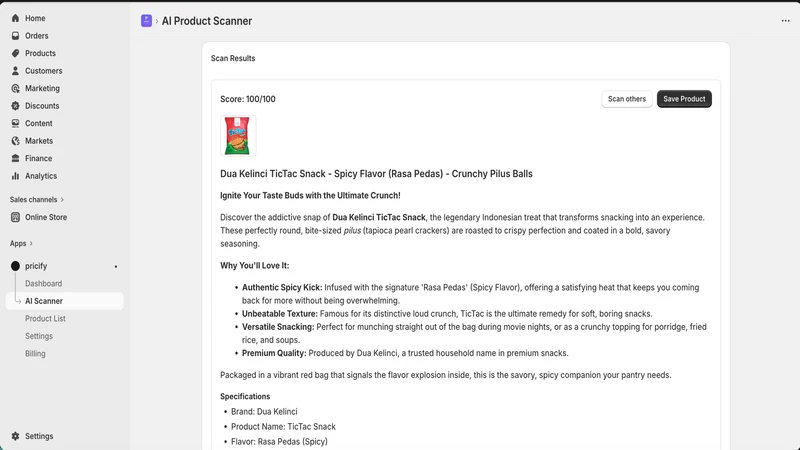Click the Score: 100/100 text
This screenshot has height=450, width=800.
pos(248,99)
